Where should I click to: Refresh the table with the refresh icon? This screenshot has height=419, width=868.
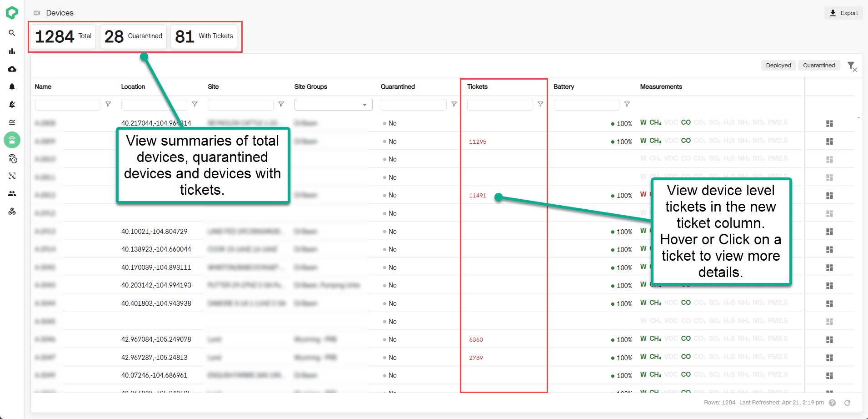tap(848, 403)
